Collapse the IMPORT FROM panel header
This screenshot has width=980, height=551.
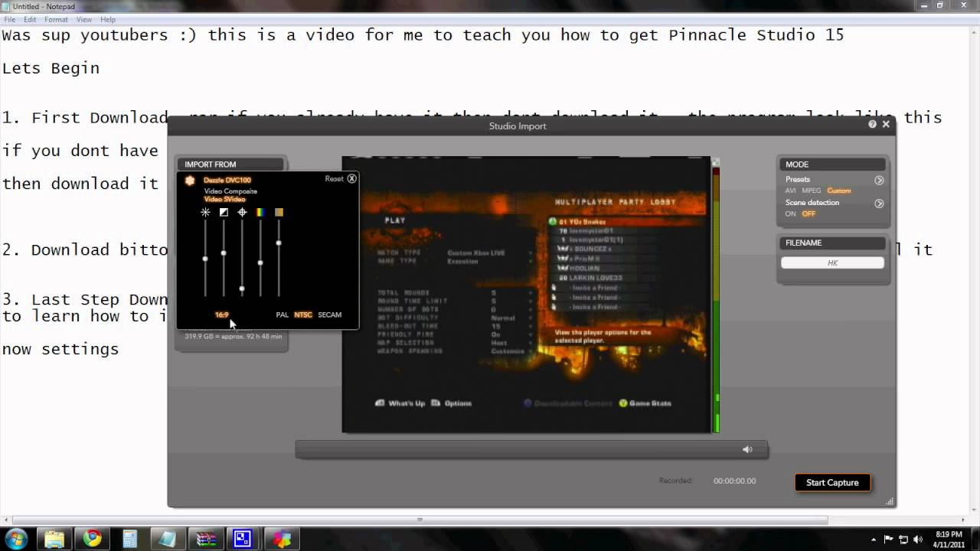(x=230, y=164)
